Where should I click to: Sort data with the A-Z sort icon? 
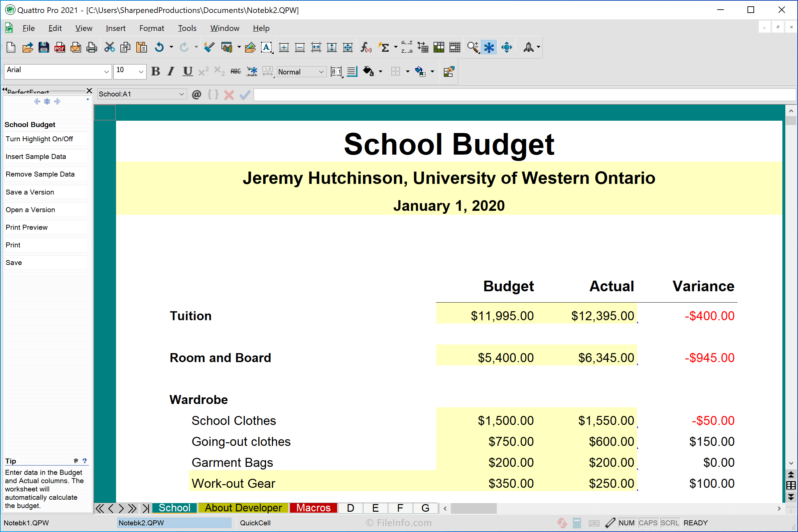click(x=407, y=47)
